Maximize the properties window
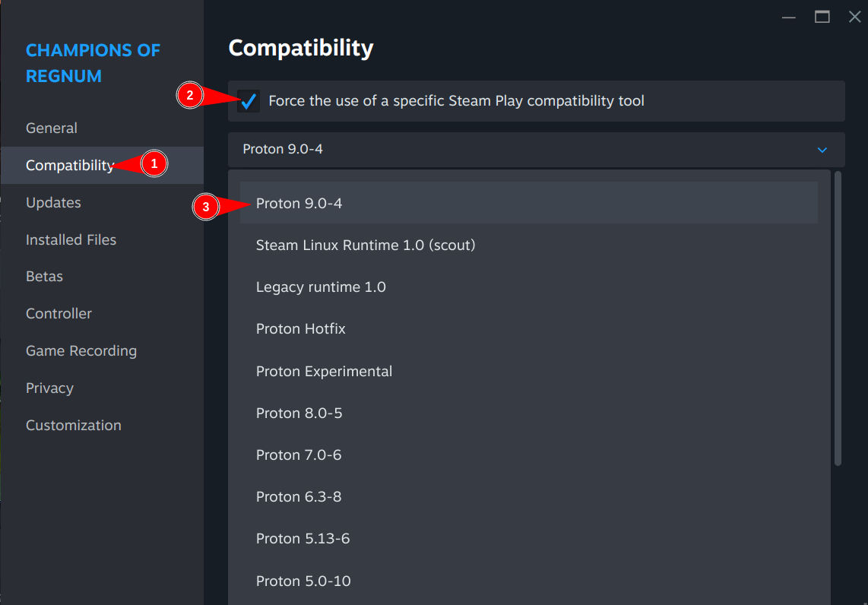 822,17
